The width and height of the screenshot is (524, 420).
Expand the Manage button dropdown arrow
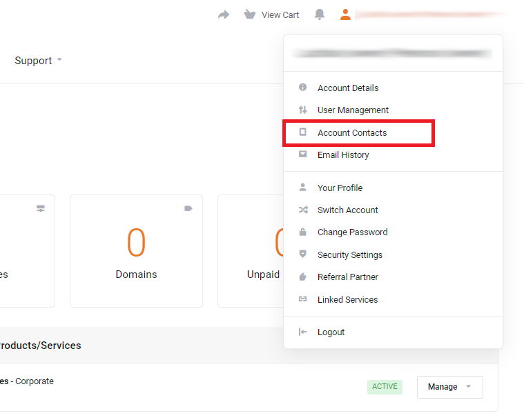[x=469, y=386]
